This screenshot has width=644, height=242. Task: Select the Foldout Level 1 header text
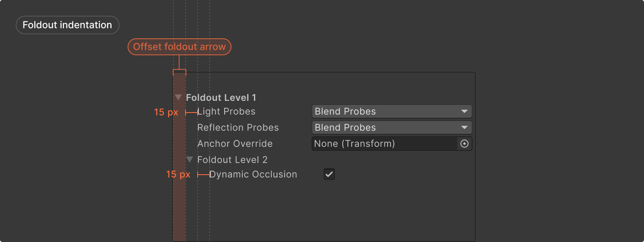point(221,98)
